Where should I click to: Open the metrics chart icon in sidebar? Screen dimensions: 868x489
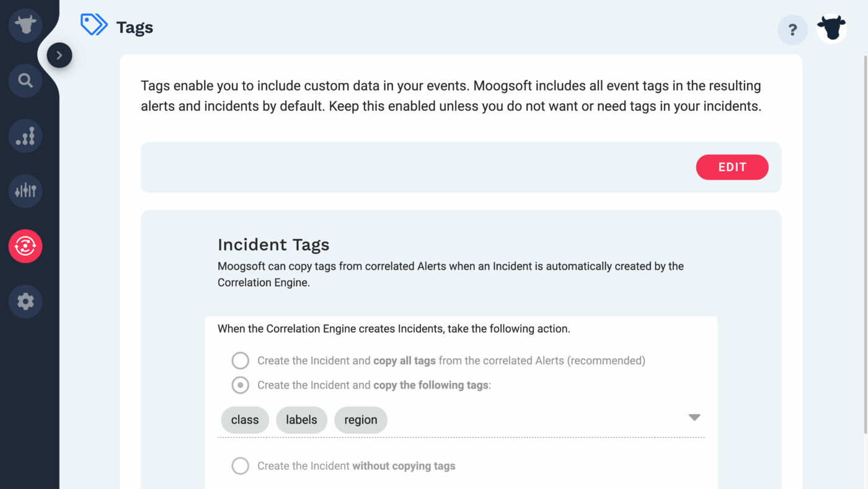[25, 136]
